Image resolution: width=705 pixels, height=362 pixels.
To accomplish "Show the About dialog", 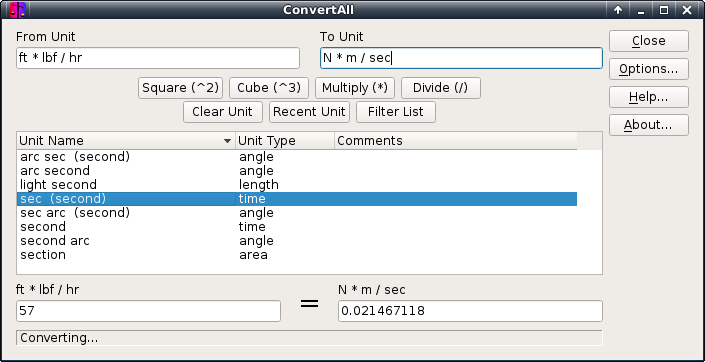I will (x=649, y=125).
